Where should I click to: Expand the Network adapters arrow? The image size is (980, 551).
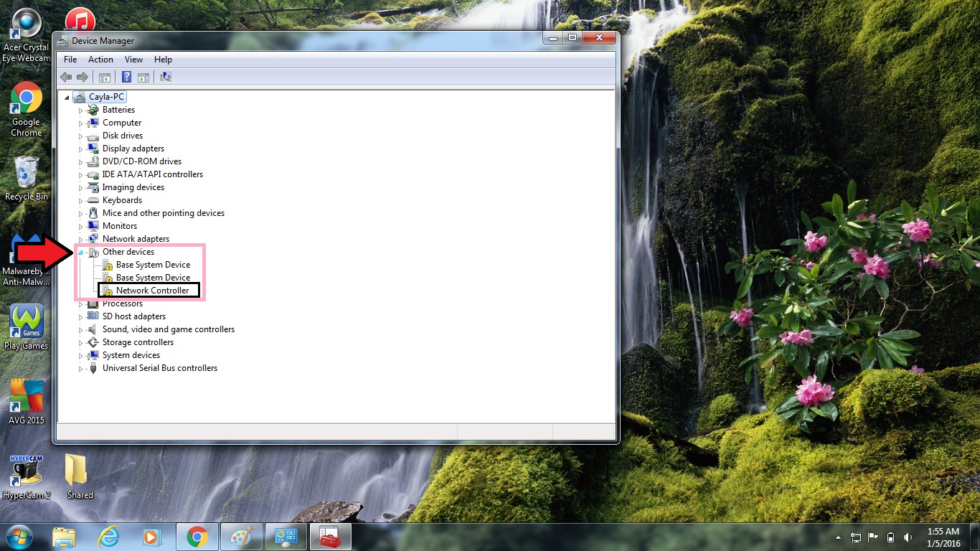point(81,240)
